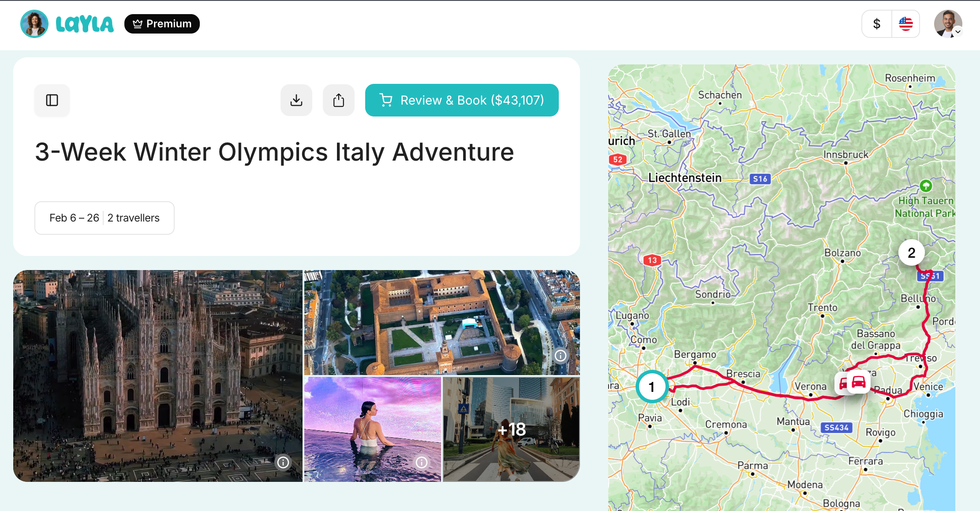Select map stop marker 1
The height and width of the screenshot is (511, 980).
[x=651, y=387]
